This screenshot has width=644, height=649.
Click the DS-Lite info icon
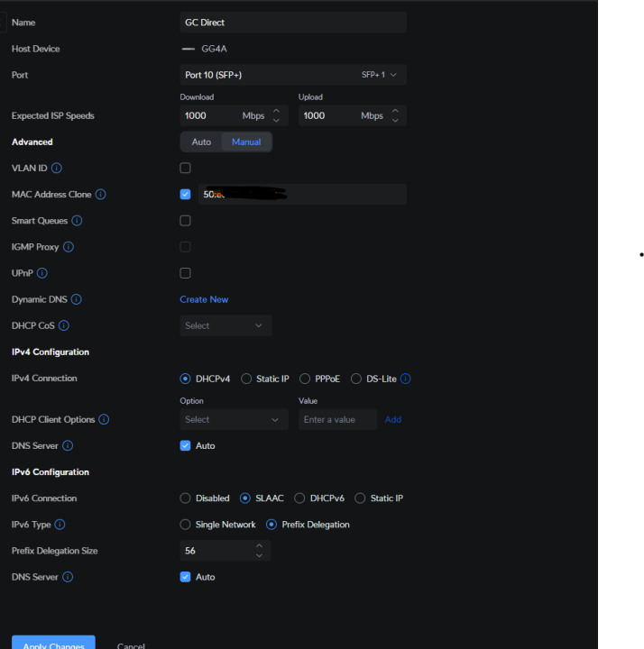click(406, 379)
